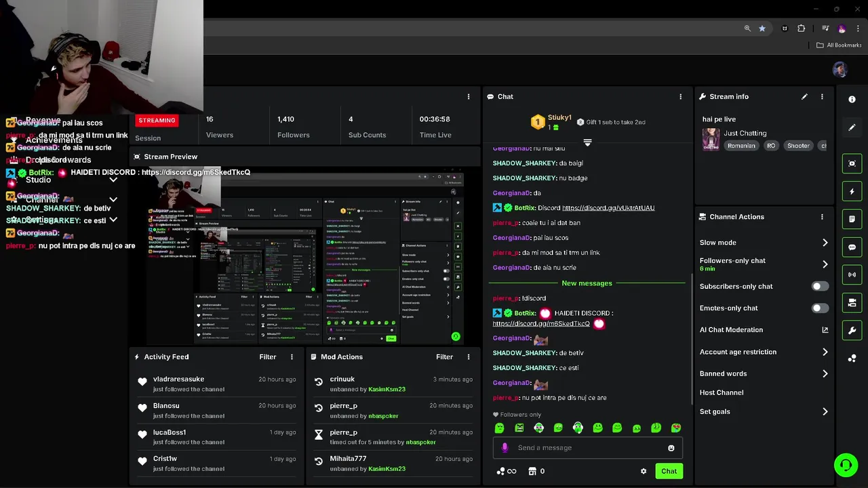Click lucaBoss1 in Activity Feed
Image resolution: width=868 pixels, height=488 pixels.
click(x=170, y=432)
